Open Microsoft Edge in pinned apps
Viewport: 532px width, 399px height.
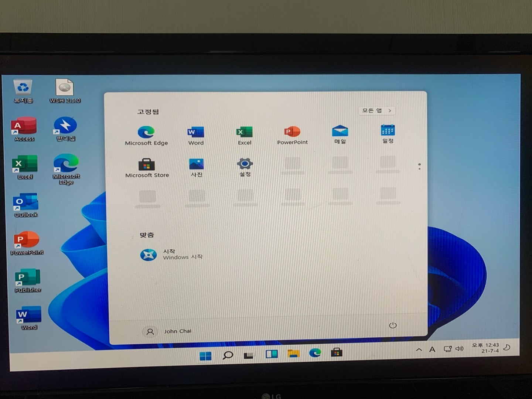pyautogui.click(x=146, y=136)
